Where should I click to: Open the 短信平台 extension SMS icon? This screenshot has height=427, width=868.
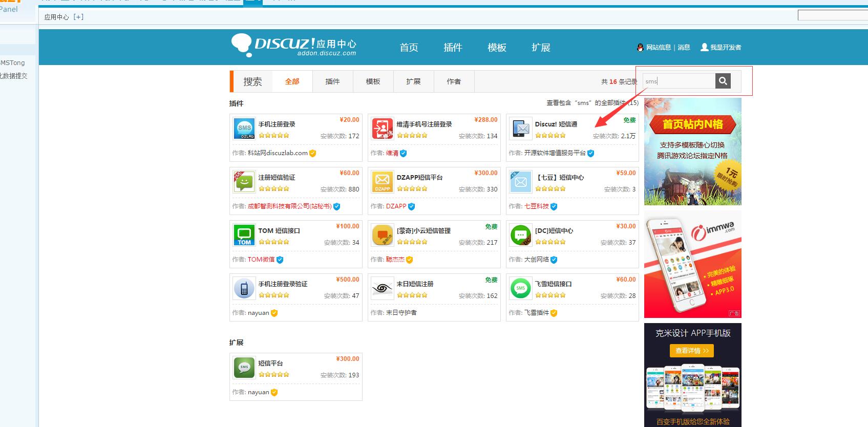(244, 368)
